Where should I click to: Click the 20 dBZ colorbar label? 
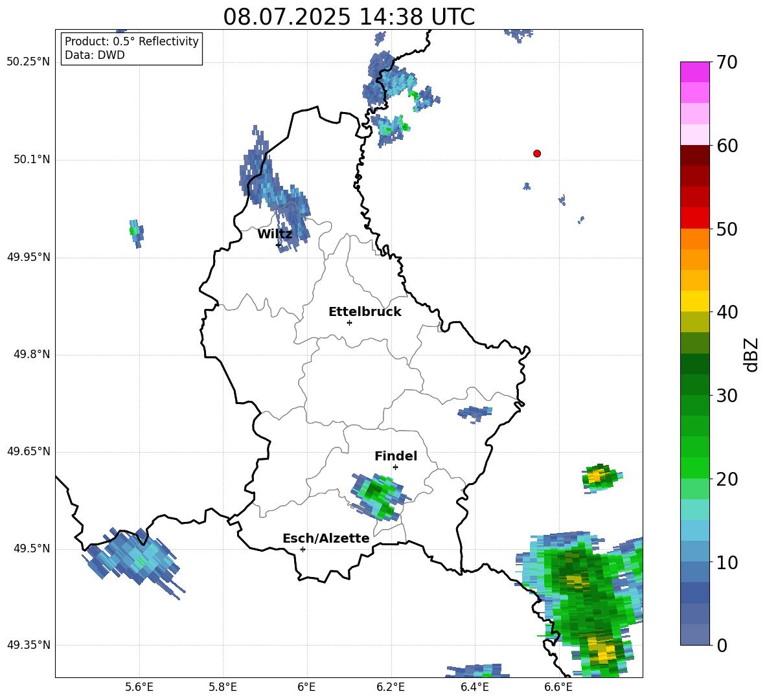point(727,479)
